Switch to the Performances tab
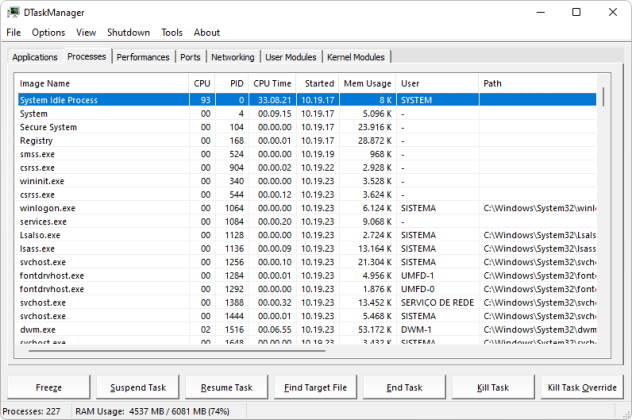 (143, 57)
